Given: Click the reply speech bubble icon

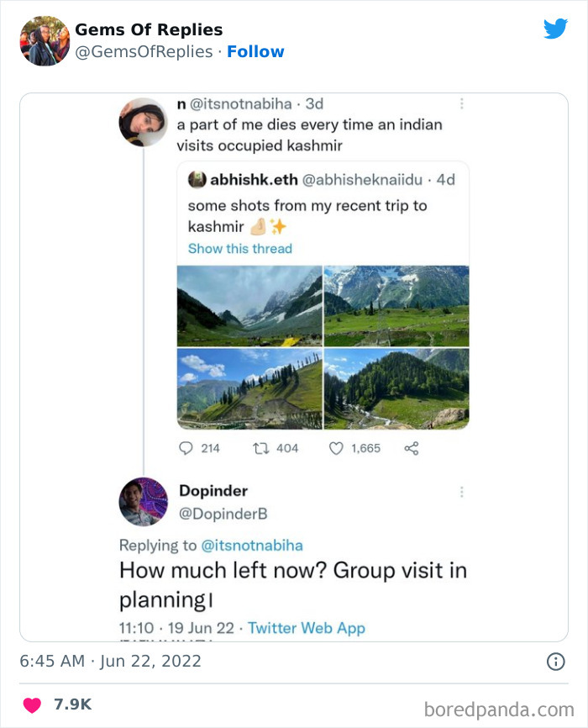Looking at the screenshot, I should (x=186, y=448).
